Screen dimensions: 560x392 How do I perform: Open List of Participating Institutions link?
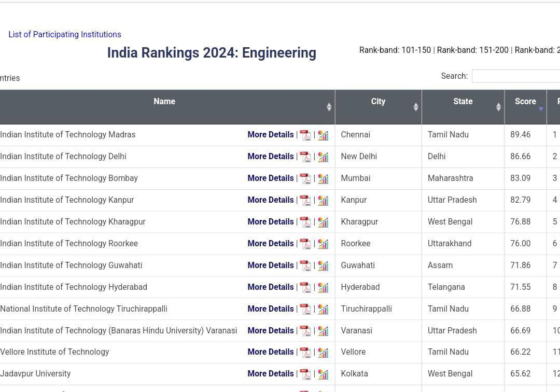[x=65, y=34]
